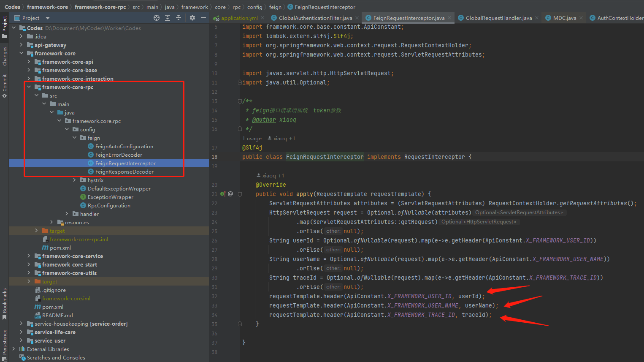Fold the javadoc comment at line 13
Image resolution: width=644 pixels, height=362 pixels.
coord(240,101)
